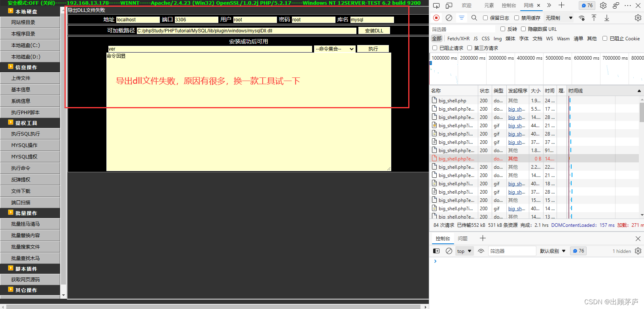The image size is (644, 309).
Task: Toggle device emulation icon in DevTools
Action: pos(449,6)
